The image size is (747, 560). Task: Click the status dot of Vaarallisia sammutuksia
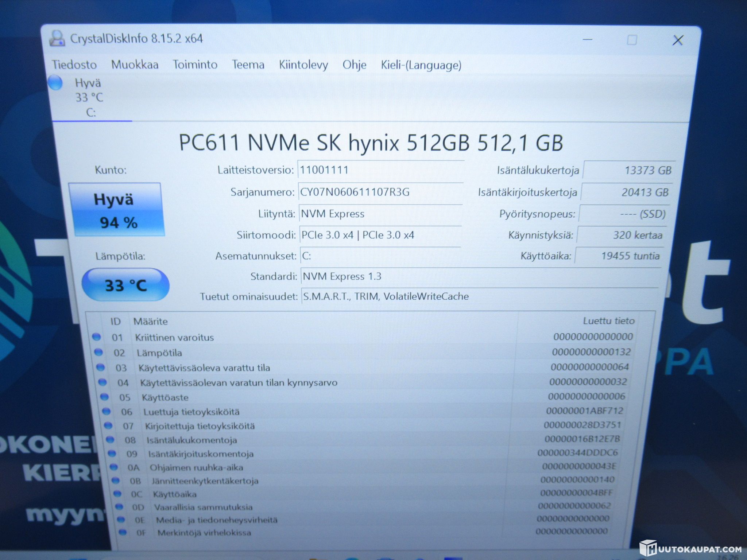point(119,506)
